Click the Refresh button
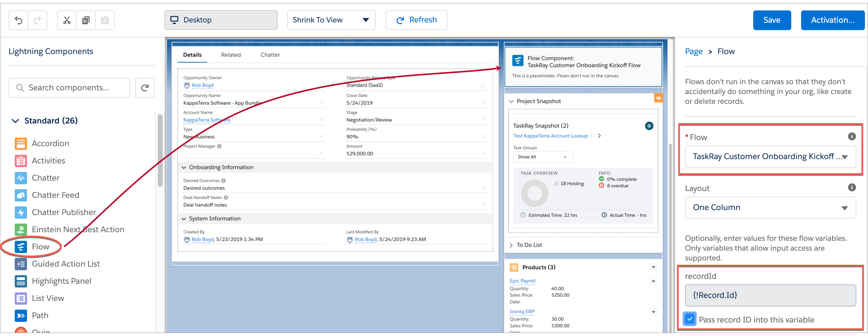 click(x=416, y=20)
